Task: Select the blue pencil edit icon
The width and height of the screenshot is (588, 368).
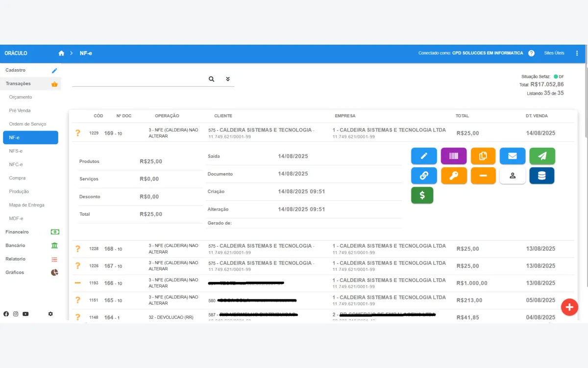Action: click(x=423, y=156)
